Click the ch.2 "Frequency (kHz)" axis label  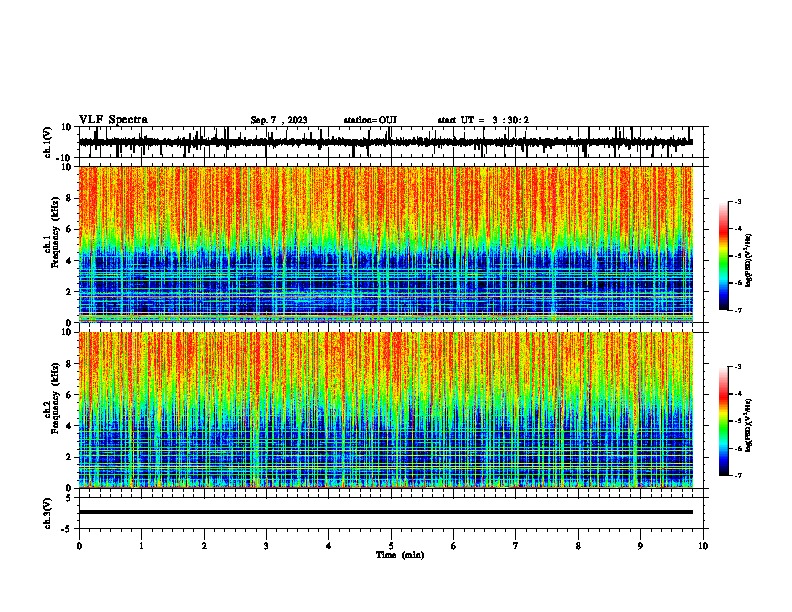tap(55, 397)
